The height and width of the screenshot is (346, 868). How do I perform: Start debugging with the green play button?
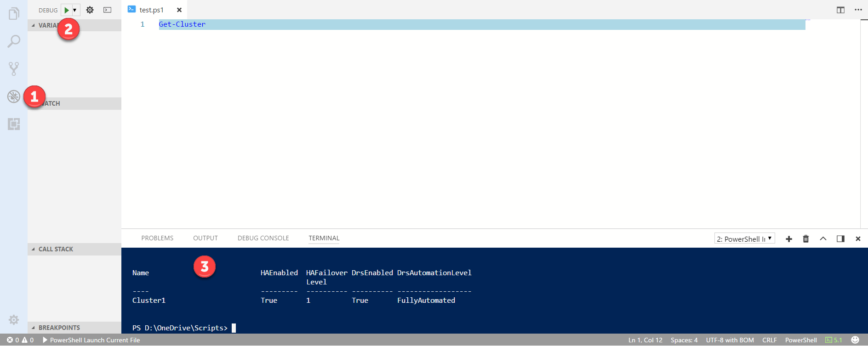click(67, 10)
